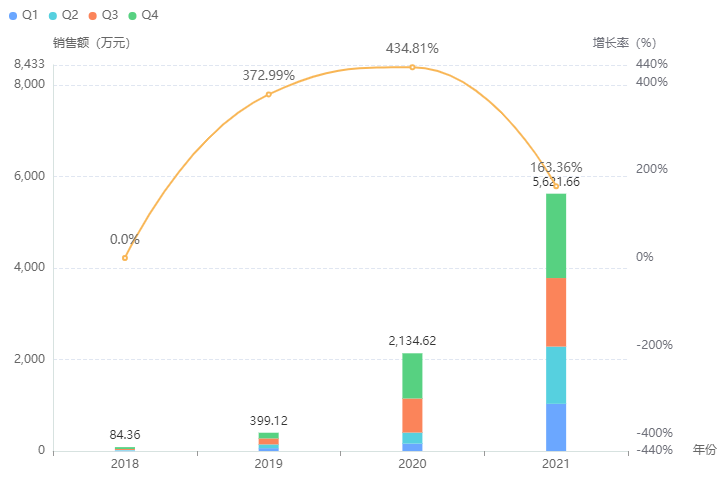This screenshot has width=723, height=477.
Task: Click the green Q4 segment of 2021 bar
Action: coord(556,235)
